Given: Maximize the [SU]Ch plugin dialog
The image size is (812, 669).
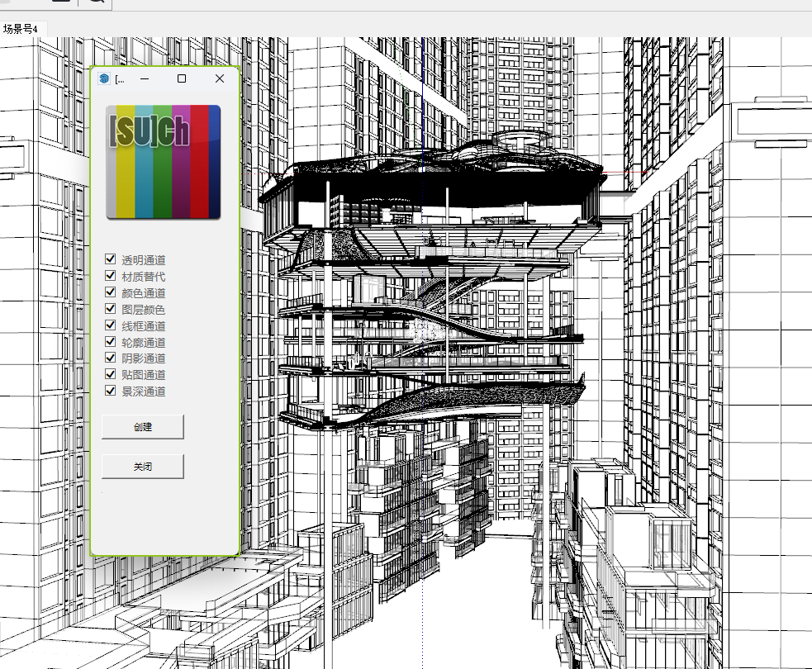Looking at the screenshot, I should pyautogui.click(x=182, y=78).
